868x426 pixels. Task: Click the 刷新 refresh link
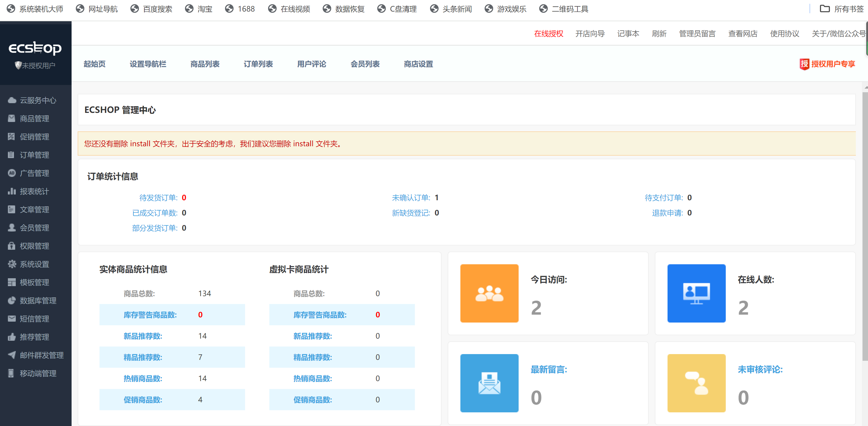(x=659, y=34)
